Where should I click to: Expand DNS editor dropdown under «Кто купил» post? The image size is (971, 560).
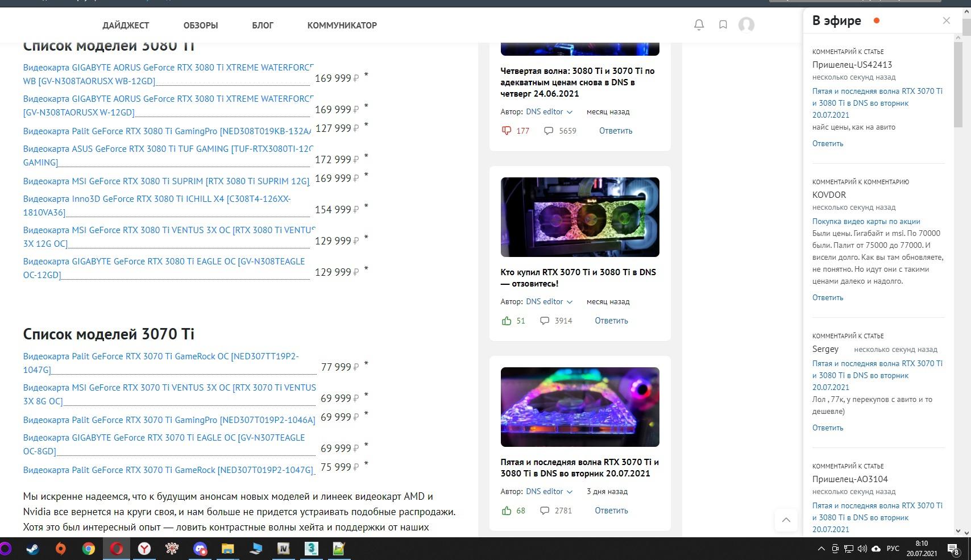(570, 302)
